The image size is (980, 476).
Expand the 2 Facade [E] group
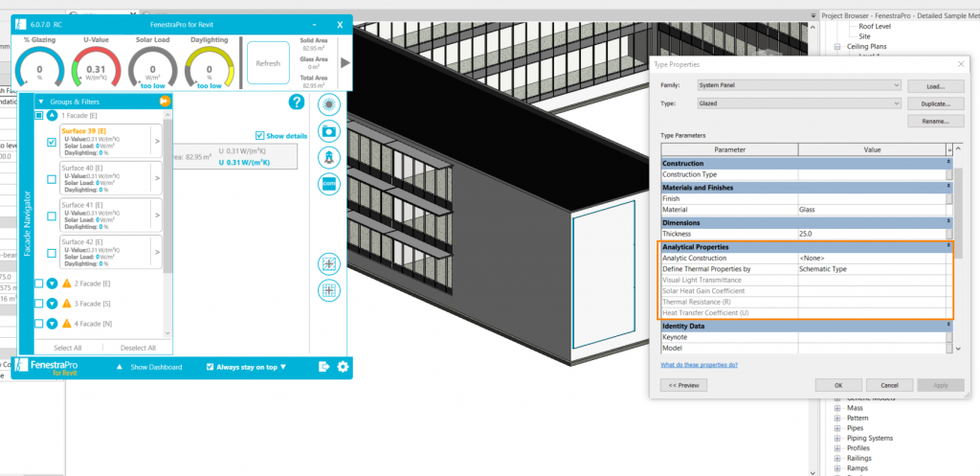53,283
